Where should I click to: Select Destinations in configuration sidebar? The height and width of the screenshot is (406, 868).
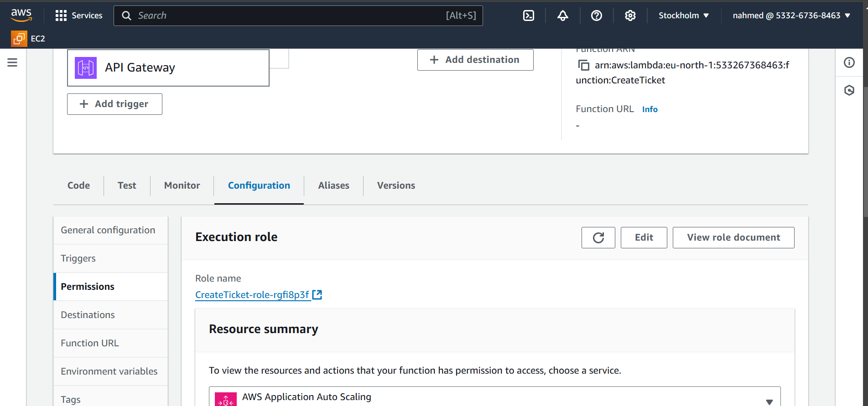click(111, 315)
